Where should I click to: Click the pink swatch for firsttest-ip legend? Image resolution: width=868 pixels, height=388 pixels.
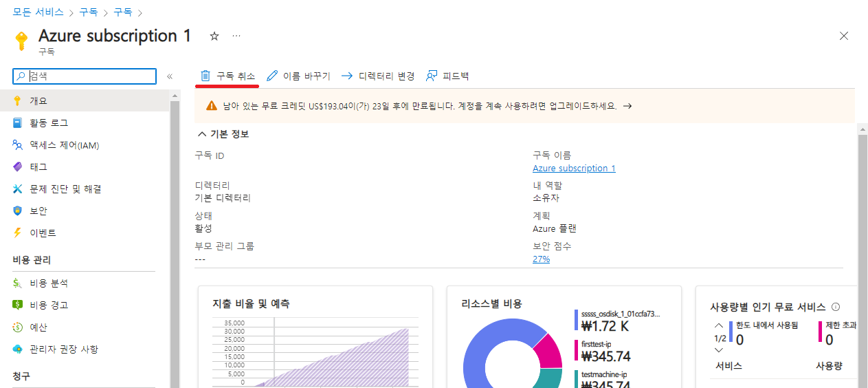[x=576, y=350]
